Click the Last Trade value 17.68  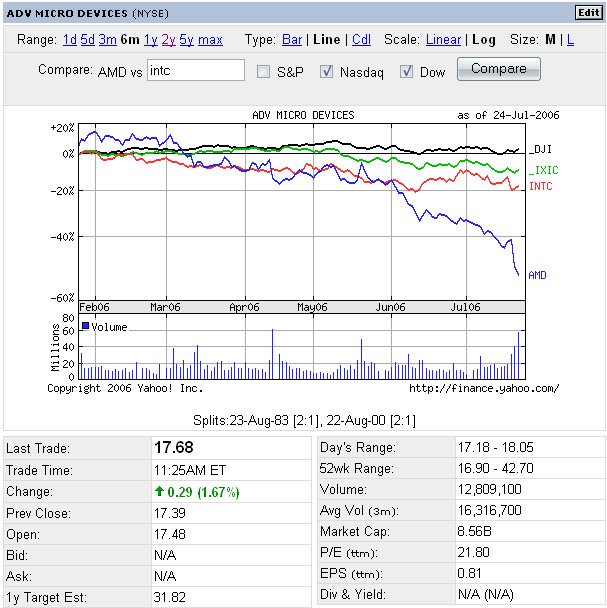coord(174,447)
